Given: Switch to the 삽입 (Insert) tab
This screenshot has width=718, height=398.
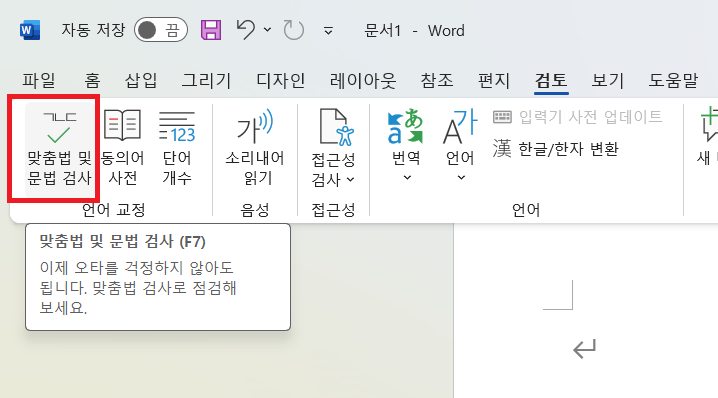Looking at the screenshot, I should click(141, 81).
